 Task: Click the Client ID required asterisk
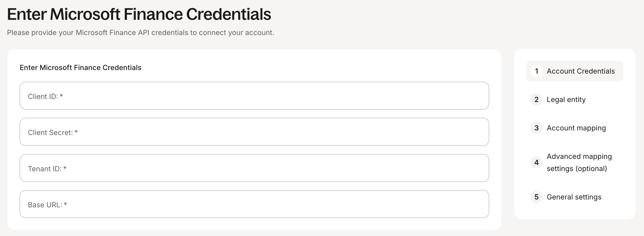click(x=61, y=96)
